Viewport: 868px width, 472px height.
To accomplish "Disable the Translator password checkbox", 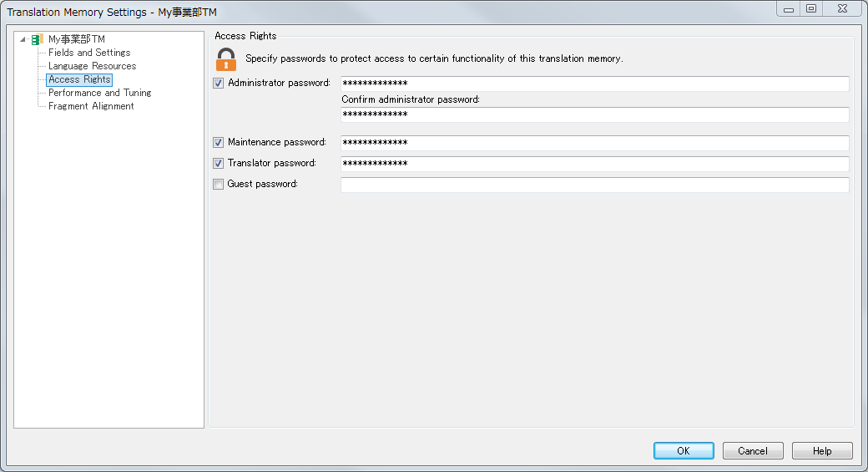I will 219,164.
